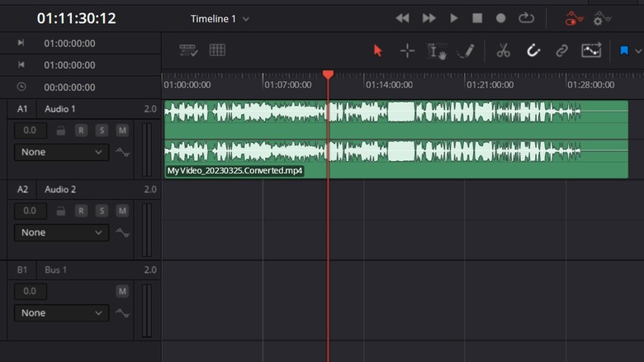Toggle Snapping magnet icon
The width and height of the screenshot is (644, 362).
coord(533,50)
